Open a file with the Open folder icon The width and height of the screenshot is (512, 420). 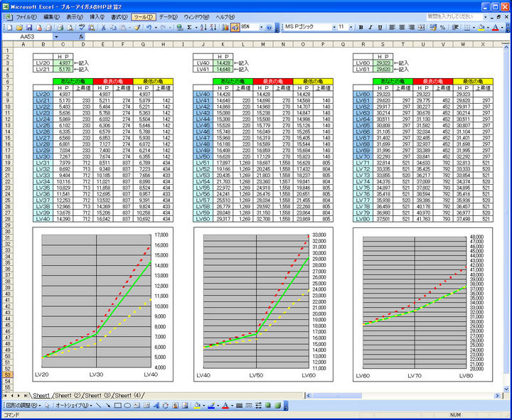[19, 28]
